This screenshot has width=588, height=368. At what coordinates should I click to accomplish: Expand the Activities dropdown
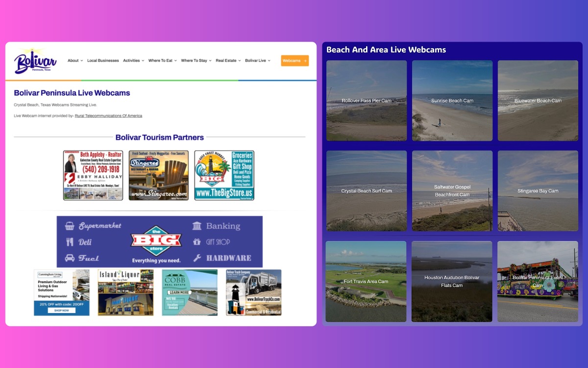(132, 60)
